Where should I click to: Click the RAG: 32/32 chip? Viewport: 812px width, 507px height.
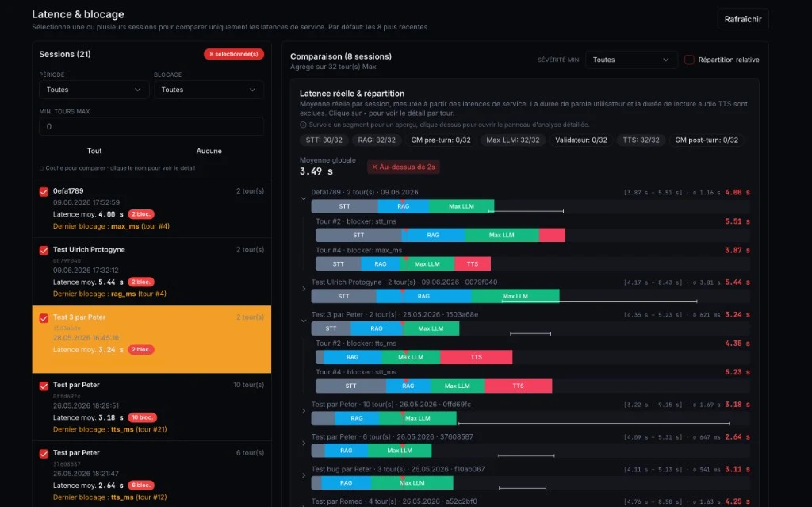tap(377, 140)
